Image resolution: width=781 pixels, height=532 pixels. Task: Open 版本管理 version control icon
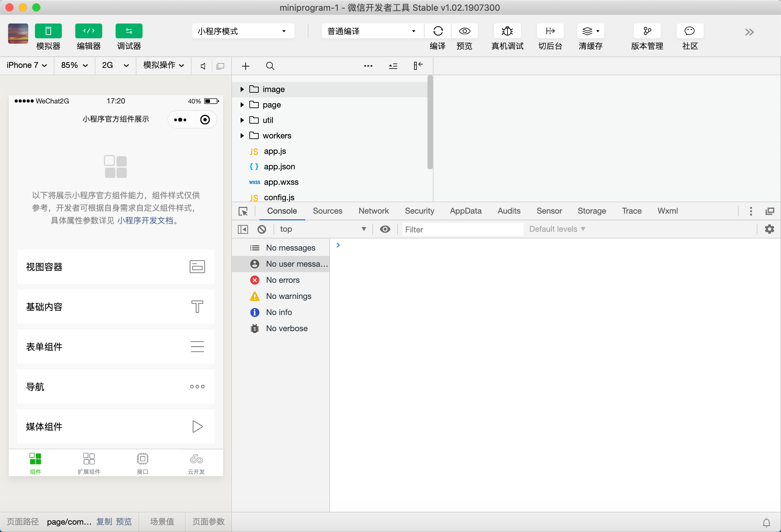point(647,31)
